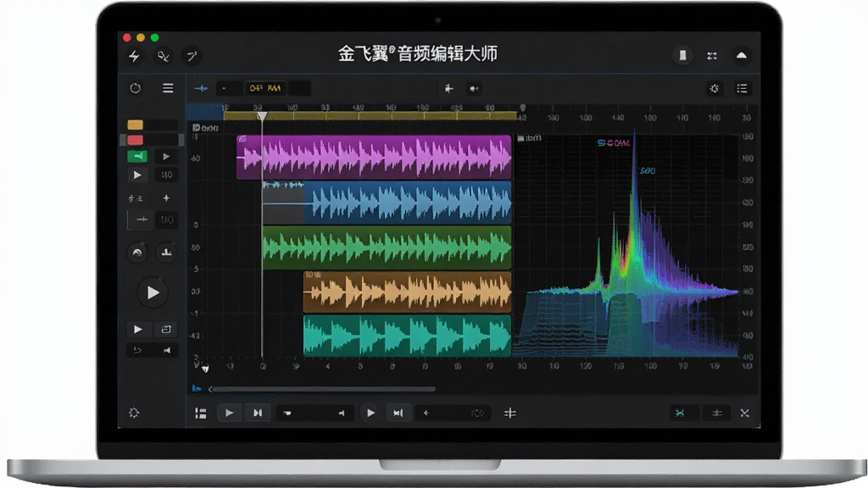
Task: Click the lightning bolt icon in title bar
Action: tap(134, 56)
